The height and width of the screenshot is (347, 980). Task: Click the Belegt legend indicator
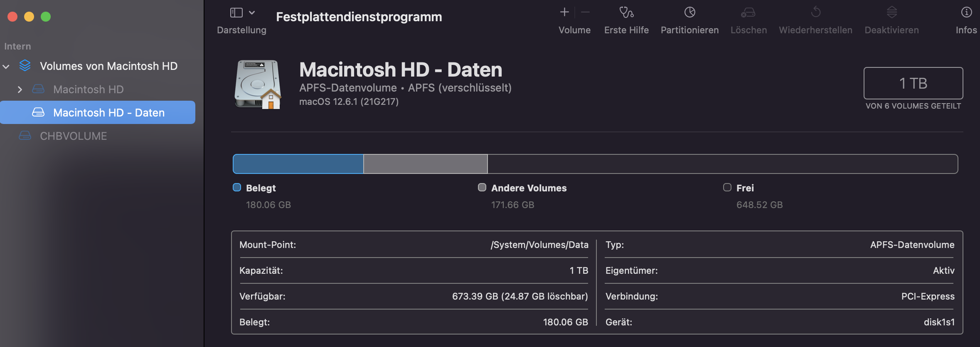(237, 187)
